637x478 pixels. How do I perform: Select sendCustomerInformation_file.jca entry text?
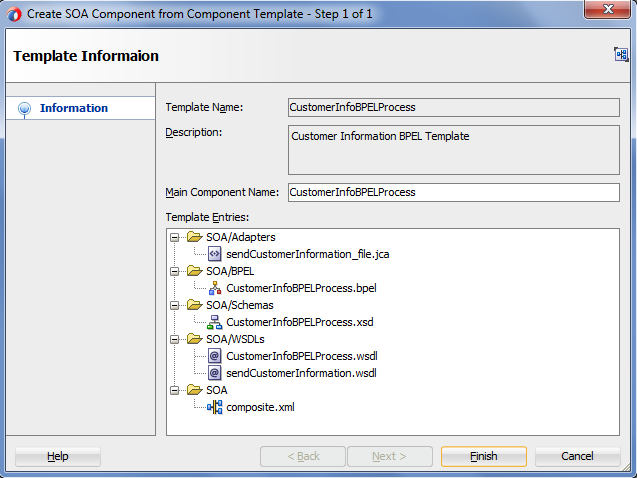click(x=308, y=254)
